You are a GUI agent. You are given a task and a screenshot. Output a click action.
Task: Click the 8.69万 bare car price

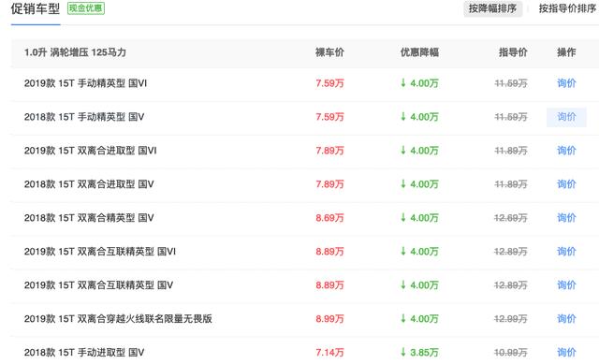329,218
